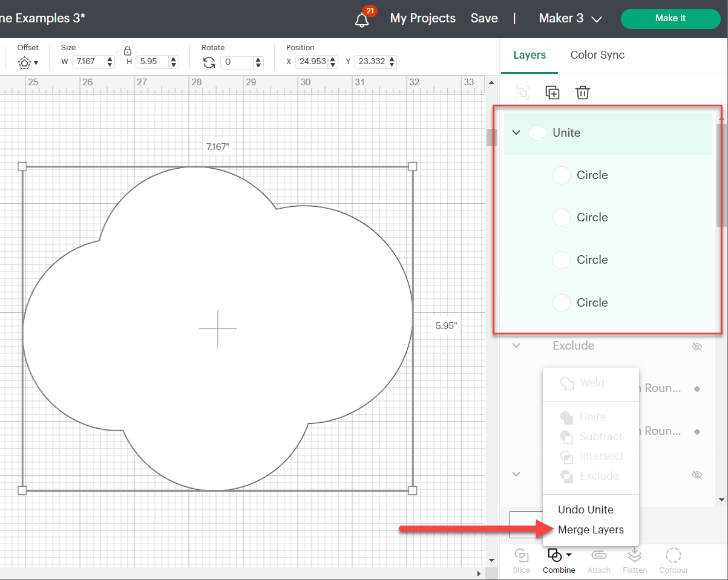This screenshot has width=728, height=580.
Task: Delete the layer with the trash icon
Action: (582, 93)
